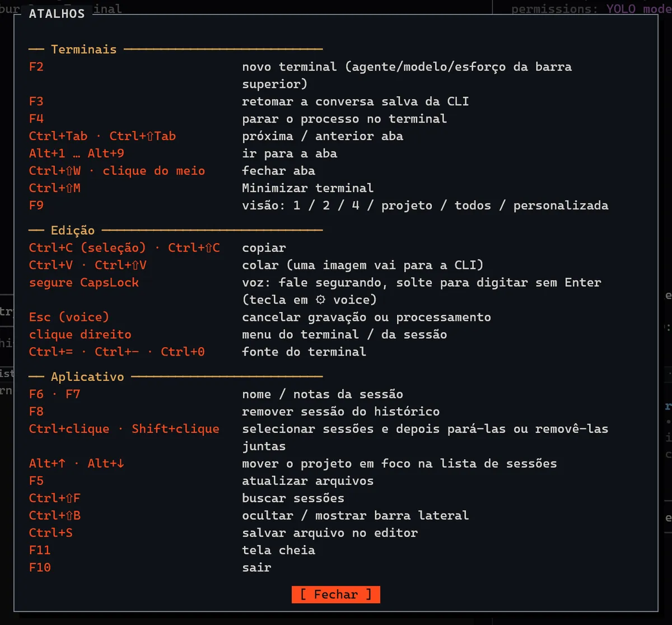
Task: Click the description "copiar"
Action: [x=264, y=248]
